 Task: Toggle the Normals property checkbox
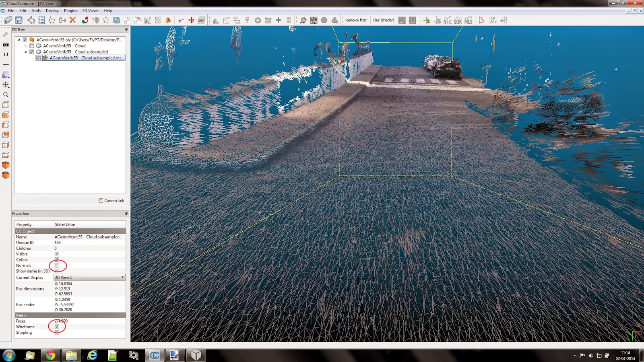[x=57, y=265]
